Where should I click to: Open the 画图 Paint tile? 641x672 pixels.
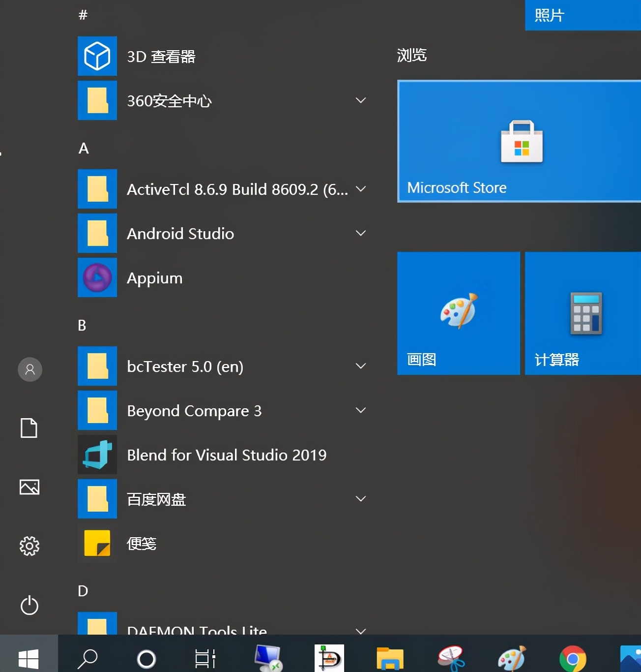click(459, 313)
